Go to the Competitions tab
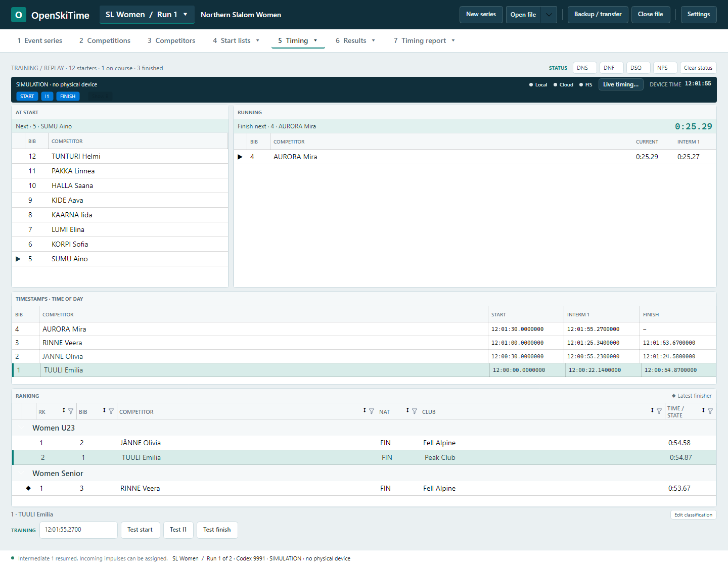728x566 pixels. (x=105, y=40)
